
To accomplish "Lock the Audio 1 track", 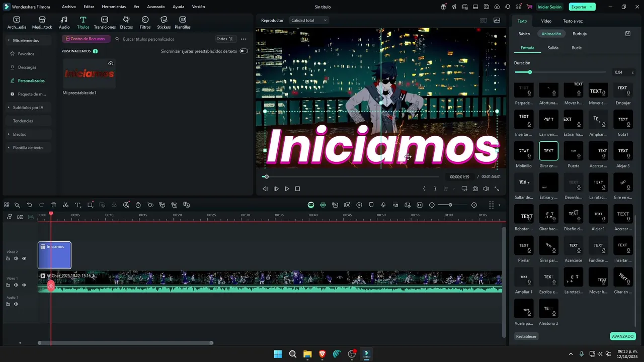I will coord(8,304).
